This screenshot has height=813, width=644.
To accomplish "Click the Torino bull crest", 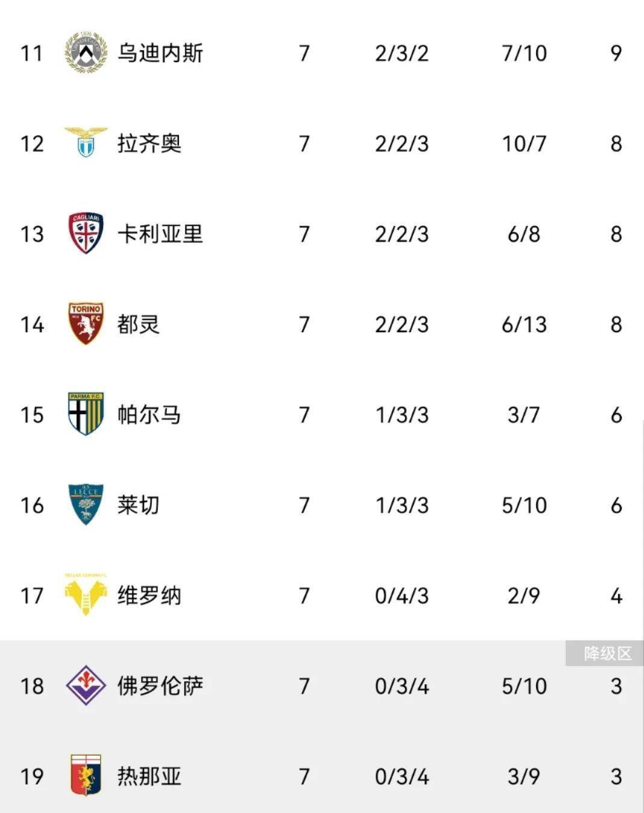I will [86, 324].
